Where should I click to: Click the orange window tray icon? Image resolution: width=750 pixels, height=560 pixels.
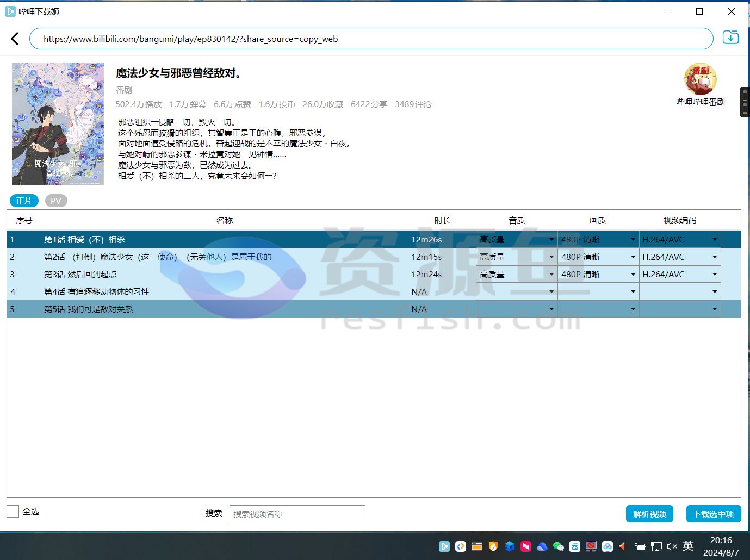(477, 546)
